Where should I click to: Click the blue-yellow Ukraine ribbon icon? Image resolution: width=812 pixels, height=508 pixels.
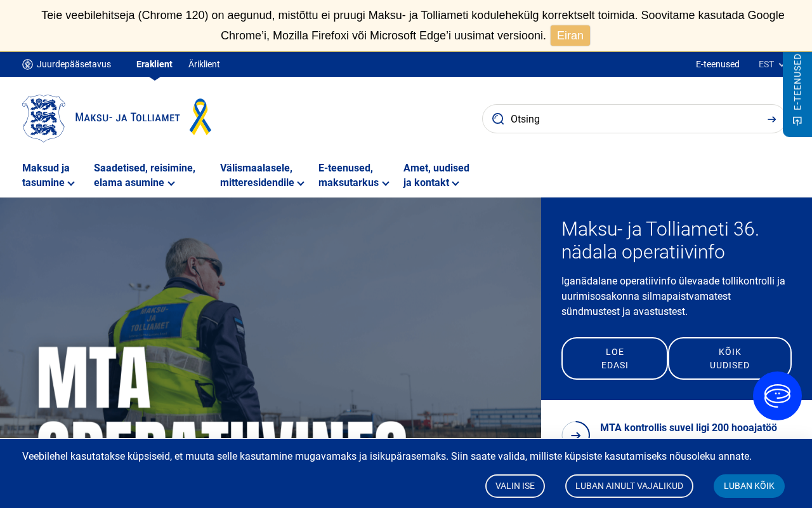coord(200,117)
